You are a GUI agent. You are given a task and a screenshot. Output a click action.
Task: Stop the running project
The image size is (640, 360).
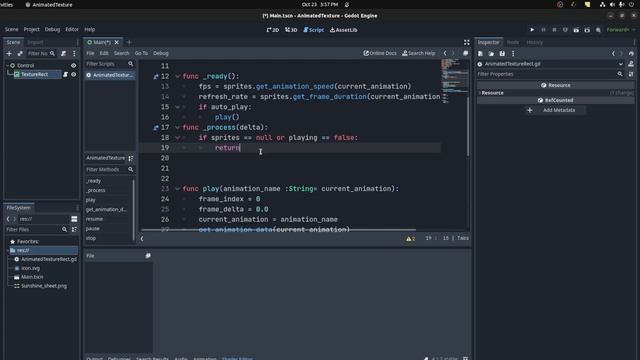[554, 30]
